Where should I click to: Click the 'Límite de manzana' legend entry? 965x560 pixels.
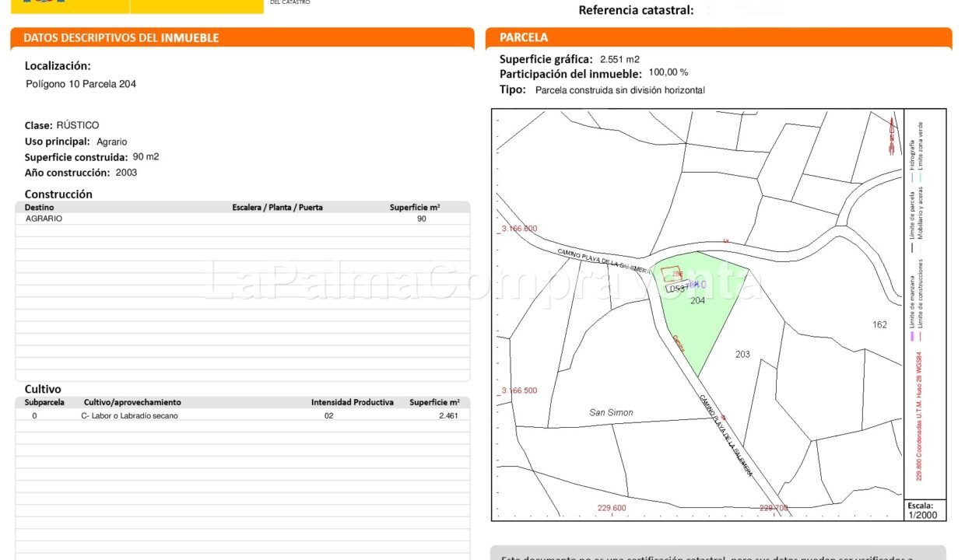click(x=911, y=307)
